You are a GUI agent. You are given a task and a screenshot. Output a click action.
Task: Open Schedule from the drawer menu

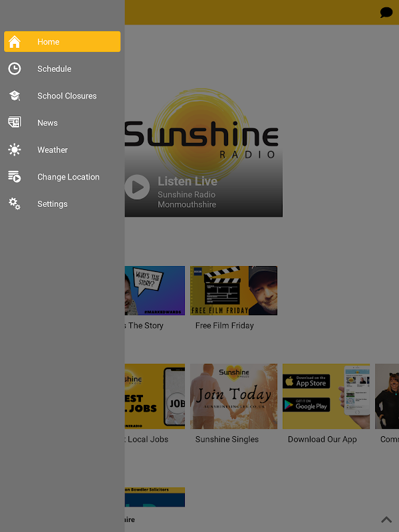point(62,68)
